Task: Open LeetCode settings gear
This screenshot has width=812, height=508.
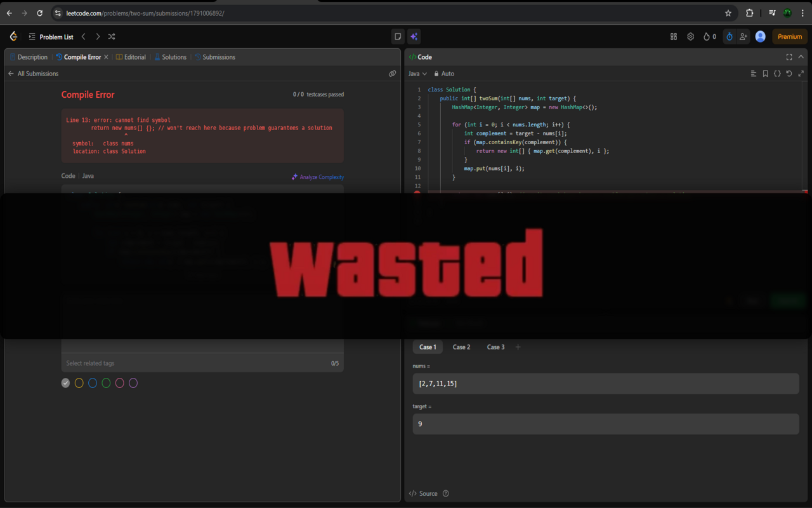Action: [690, 37]
